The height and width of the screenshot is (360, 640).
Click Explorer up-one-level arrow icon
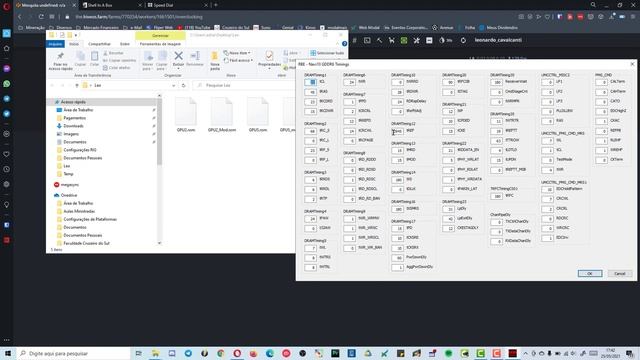tap(77, 85)
